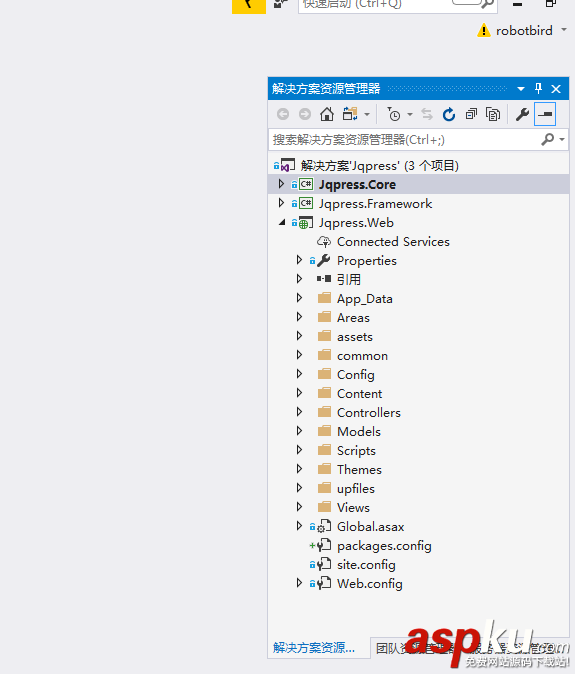This screenshot has height=674, width=575.
Task: Select the Models folder name
Action: coord(359,432)
